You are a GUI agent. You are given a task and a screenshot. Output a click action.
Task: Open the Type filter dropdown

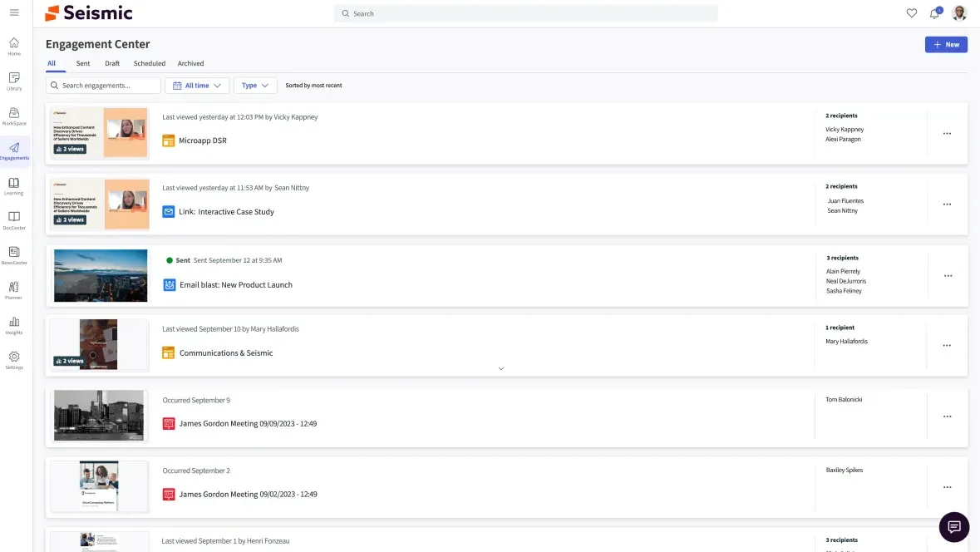[x=255, y=86]
